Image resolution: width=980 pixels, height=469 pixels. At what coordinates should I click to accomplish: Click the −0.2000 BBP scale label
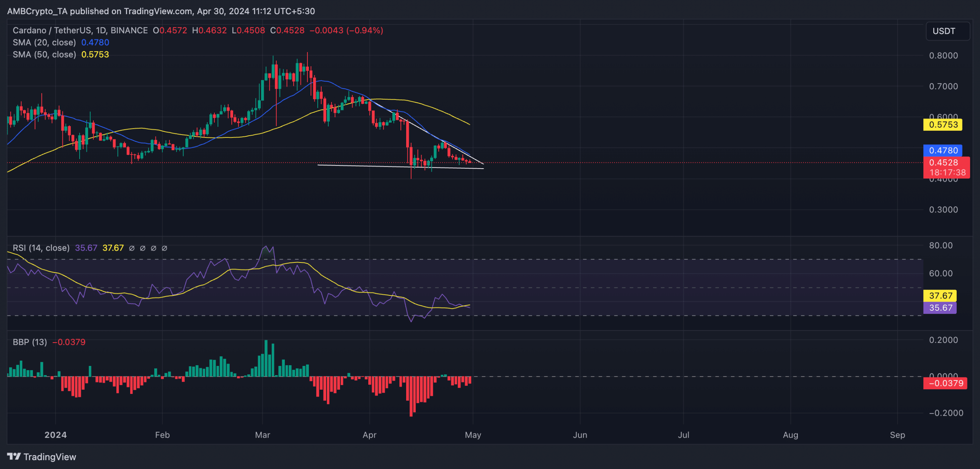[x=946, y=413]
